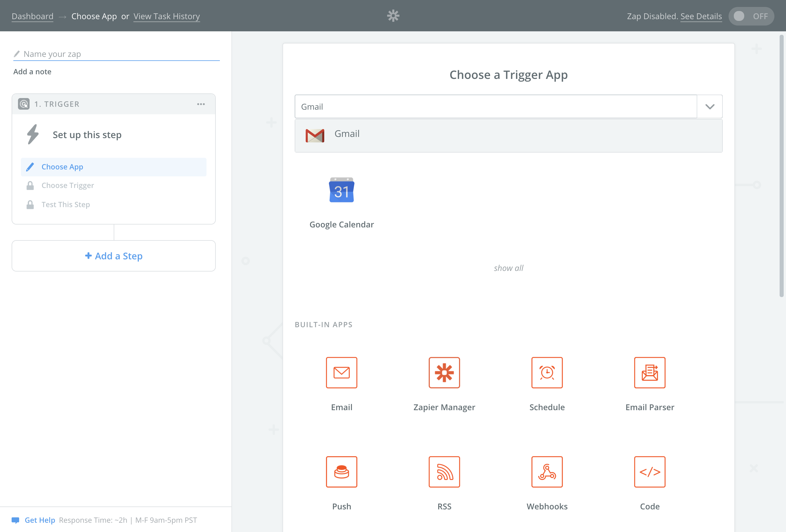Show all trigger apps
786x532 pixels.
tap(509, 268)
